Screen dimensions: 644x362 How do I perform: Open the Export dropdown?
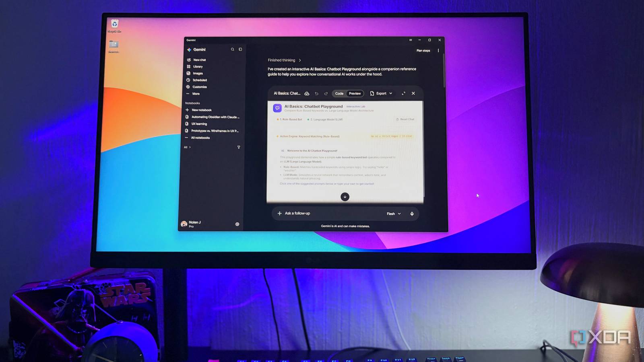pos(381,93)
